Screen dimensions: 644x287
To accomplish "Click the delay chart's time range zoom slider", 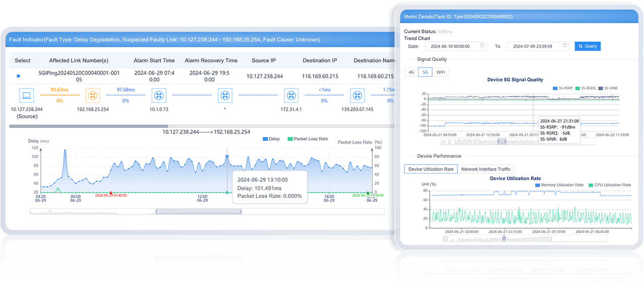I will coord(198,211).
